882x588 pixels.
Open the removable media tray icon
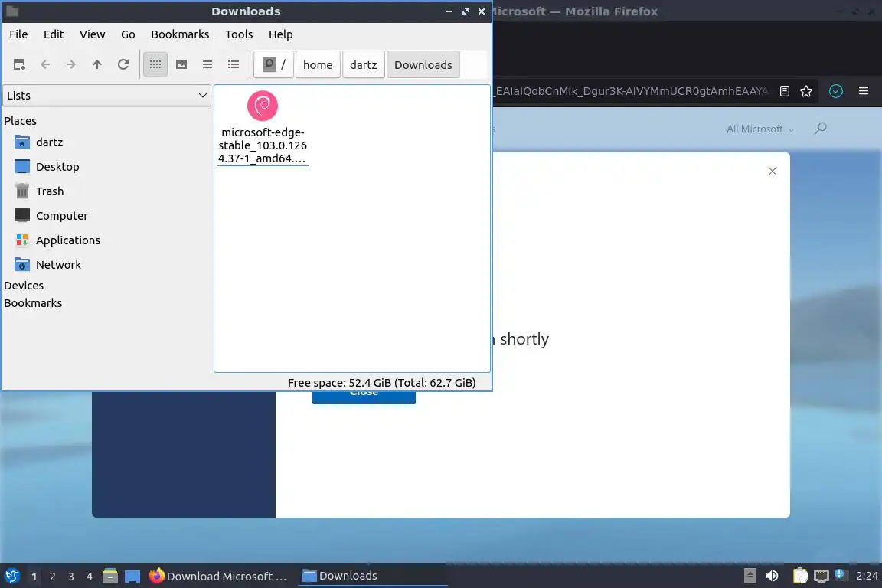coord(750,576)
